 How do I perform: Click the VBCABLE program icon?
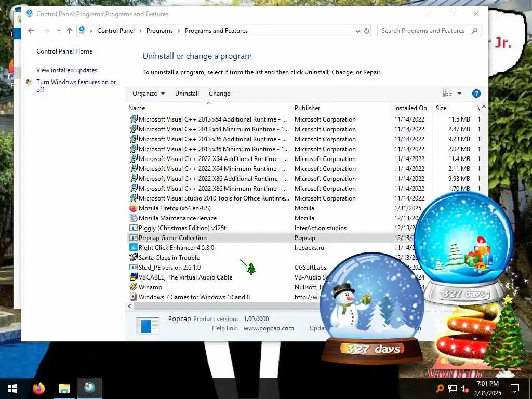134,277
